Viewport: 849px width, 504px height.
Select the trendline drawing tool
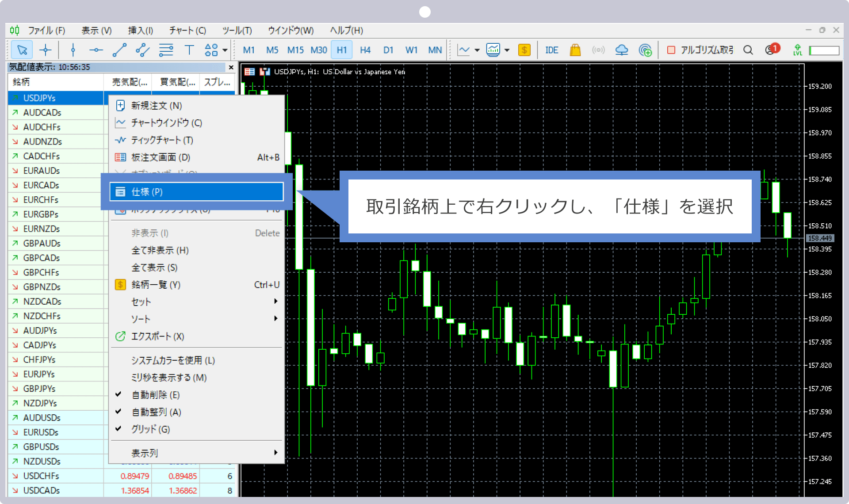point(119,50)
